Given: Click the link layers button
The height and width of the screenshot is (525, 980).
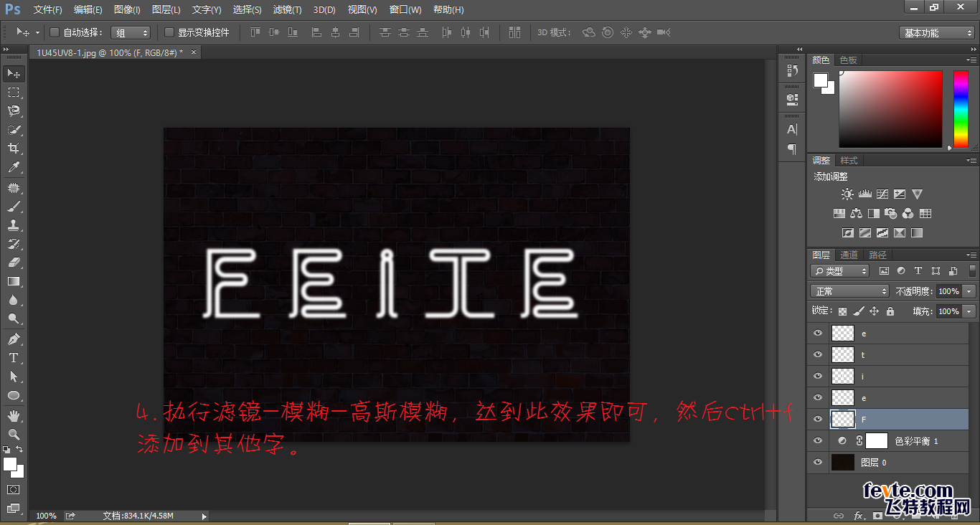Looking at the screenshot, I should [838, 516].
